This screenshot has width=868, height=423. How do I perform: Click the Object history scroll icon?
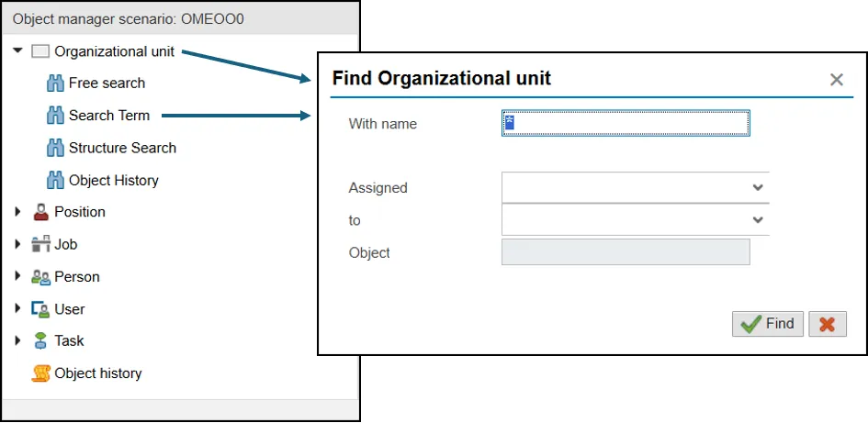[x=40, y=373]
